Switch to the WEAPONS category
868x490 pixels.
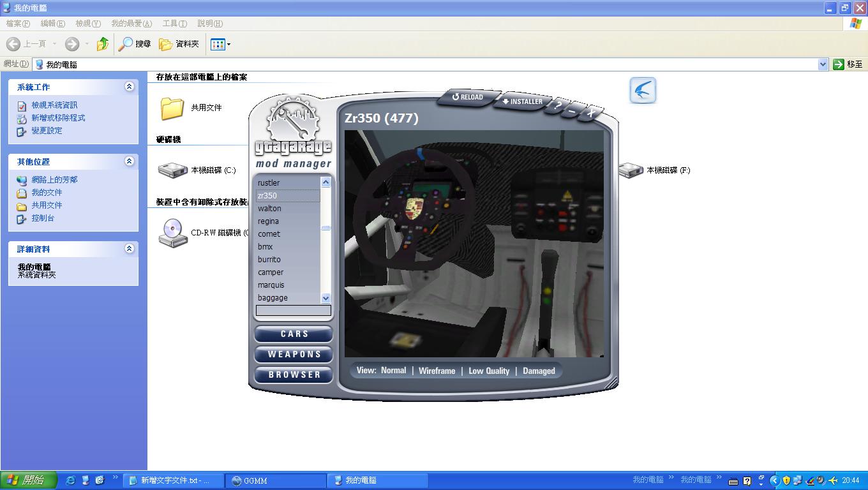(x=294, y=354)
